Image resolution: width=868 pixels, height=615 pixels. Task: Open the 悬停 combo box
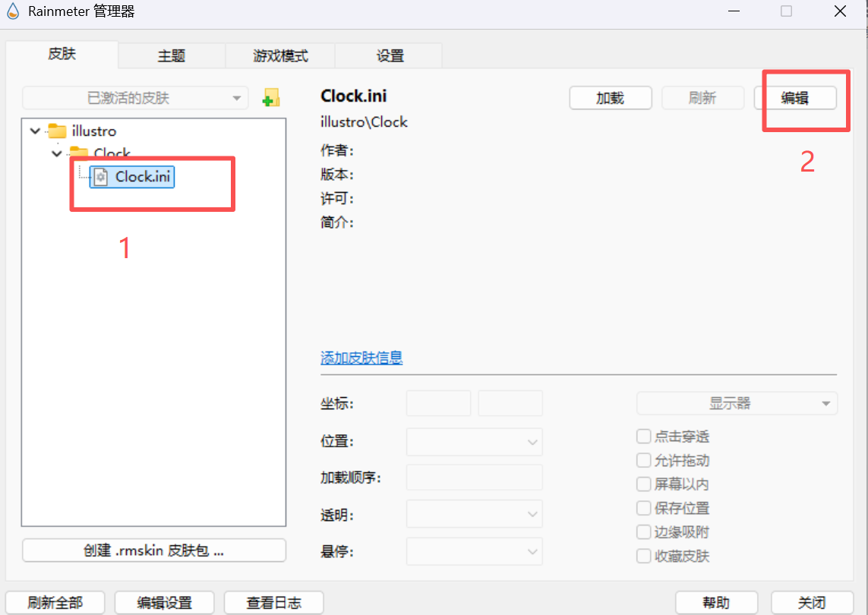tap(474, 551)
